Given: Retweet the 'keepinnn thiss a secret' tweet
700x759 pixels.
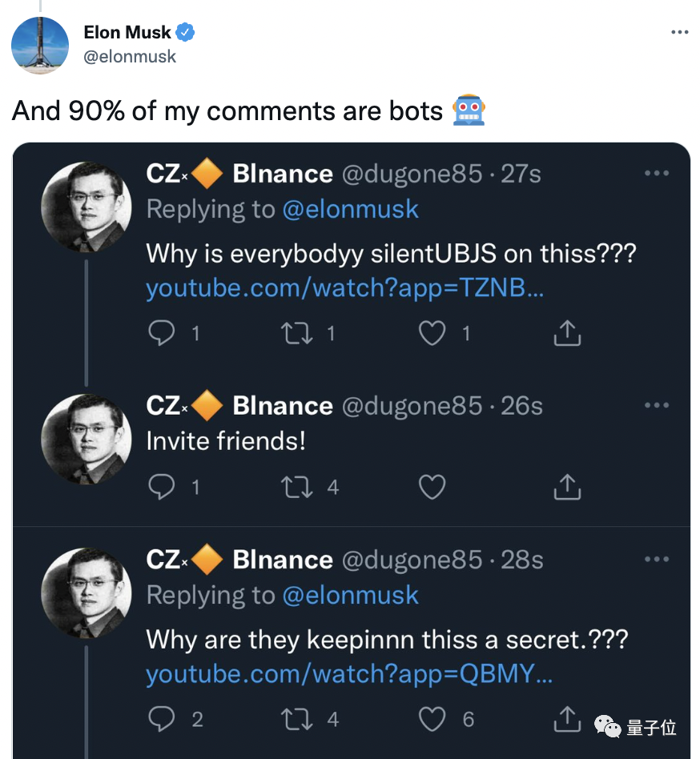Looking at the screenshot, I should pos(298,719).
